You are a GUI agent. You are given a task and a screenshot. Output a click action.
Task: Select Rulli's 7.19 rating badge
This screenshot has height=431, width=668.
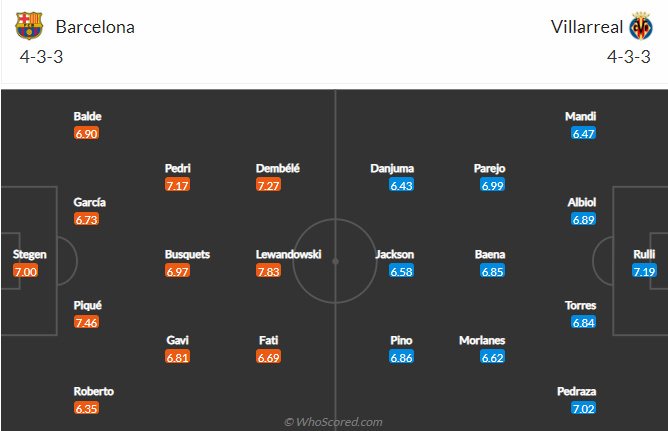(x=644, y=271)
